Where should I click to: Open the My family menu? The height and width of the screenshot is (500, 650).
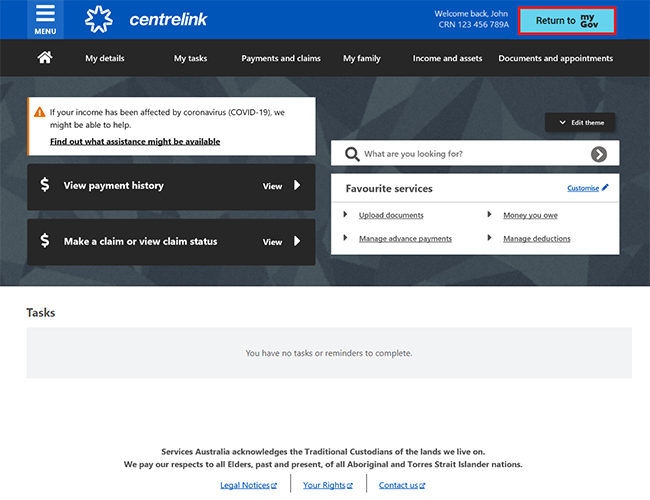[361, 58]
